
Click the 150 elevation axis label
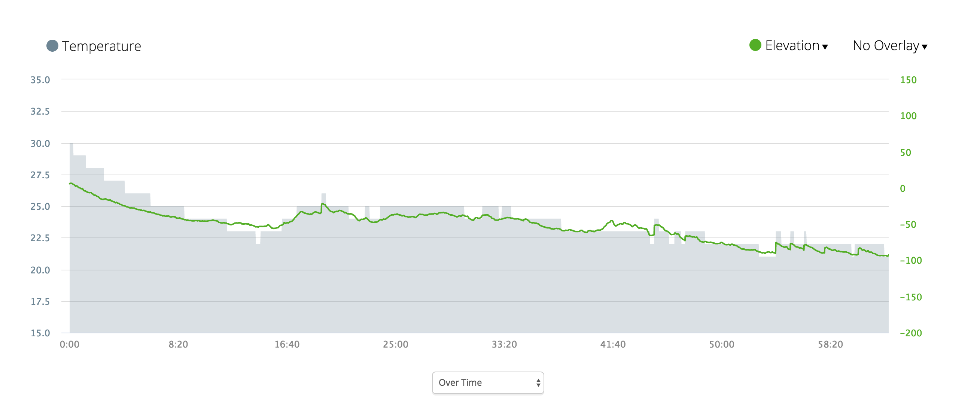coord(909,80)
